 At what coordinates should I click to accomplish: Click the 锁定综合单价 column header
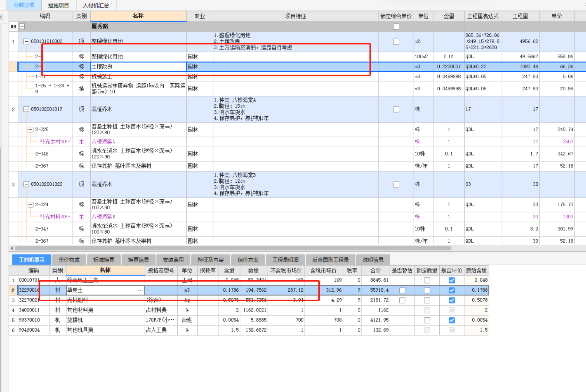pyautogui.click(x=396, y=16)
